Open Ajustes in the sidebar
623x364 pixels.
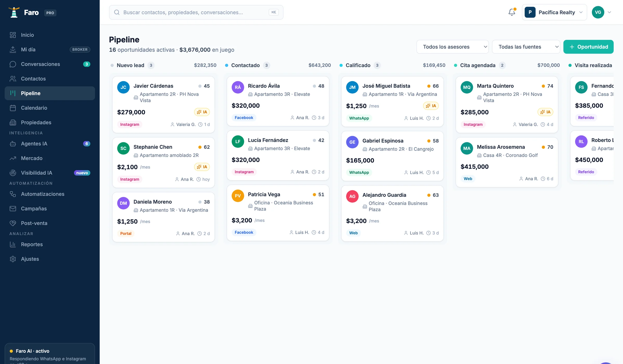click(50, 259)
